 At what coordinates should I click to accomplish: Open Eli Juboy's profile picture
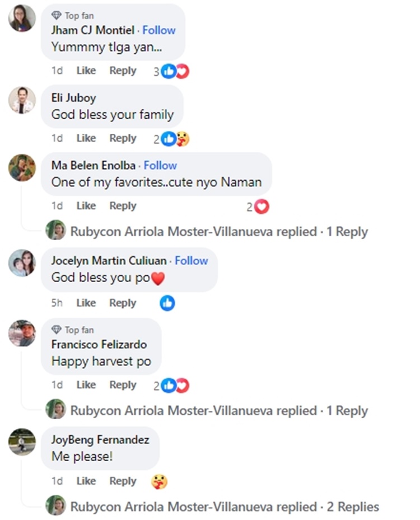tap(22, 101)
